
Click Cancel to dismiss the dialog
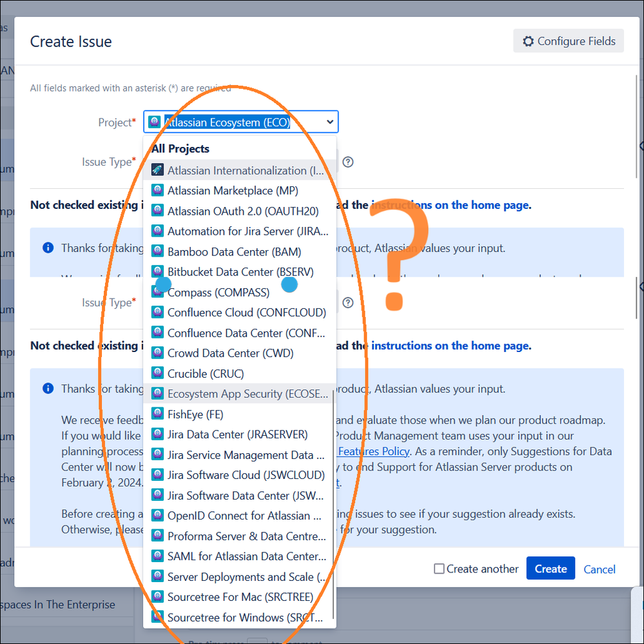tap(599, 569)
